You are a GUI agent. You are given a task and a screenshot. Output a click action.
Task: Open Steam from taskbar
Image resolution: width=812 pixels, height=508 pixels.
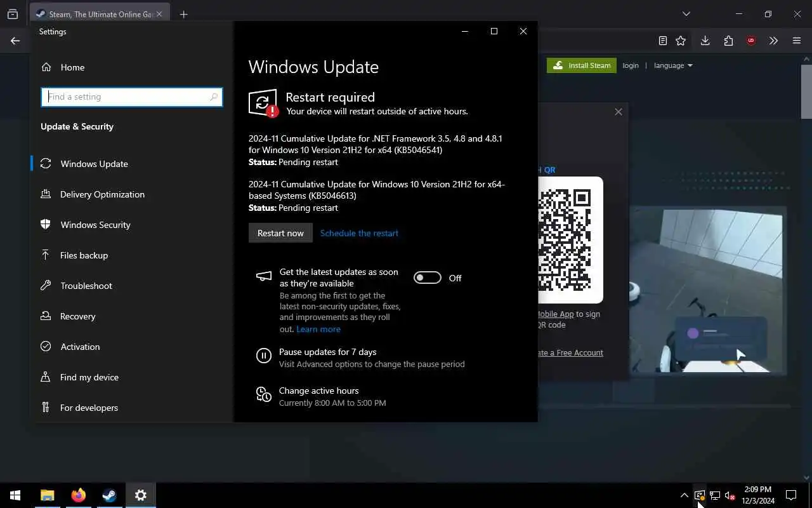pos(109,495)
